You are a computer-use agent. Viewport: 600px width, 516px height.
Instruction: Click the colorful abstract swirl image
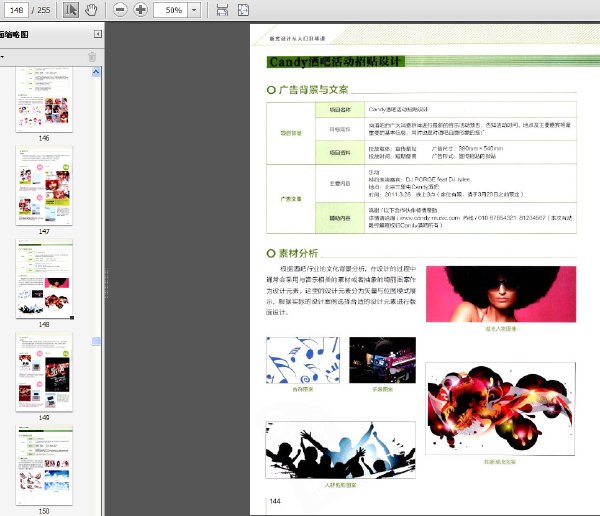point(500,409)
